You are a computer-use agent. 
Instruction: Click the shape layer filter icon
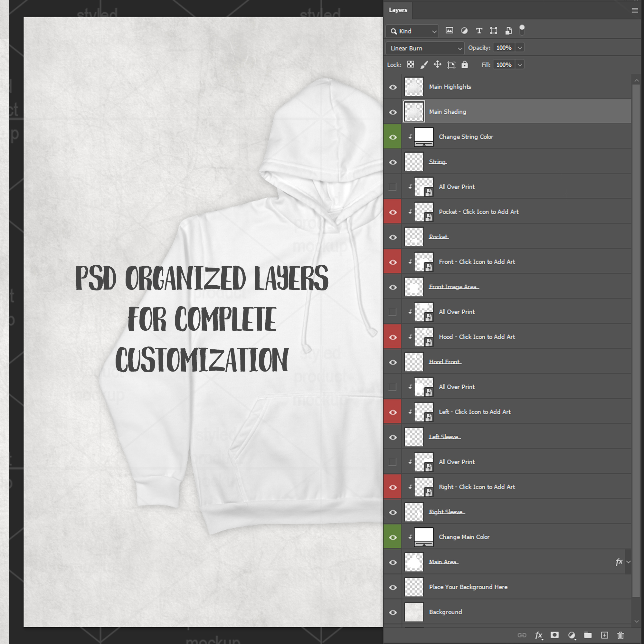[x=494, y=31]
